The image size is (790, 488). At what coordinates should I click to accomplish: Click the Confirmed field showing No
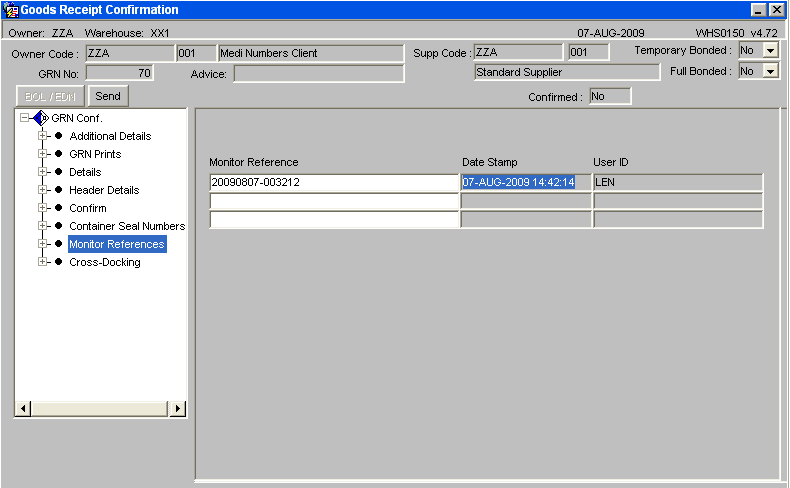click(x=610, y=96)
